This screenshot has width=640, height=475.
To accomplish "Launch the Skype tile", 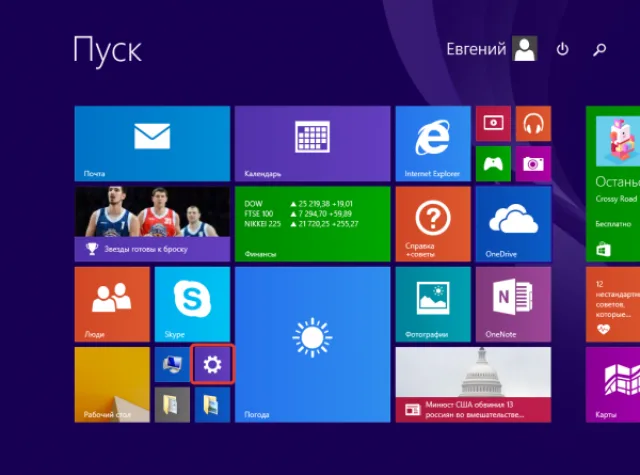I will coord(192,304).
